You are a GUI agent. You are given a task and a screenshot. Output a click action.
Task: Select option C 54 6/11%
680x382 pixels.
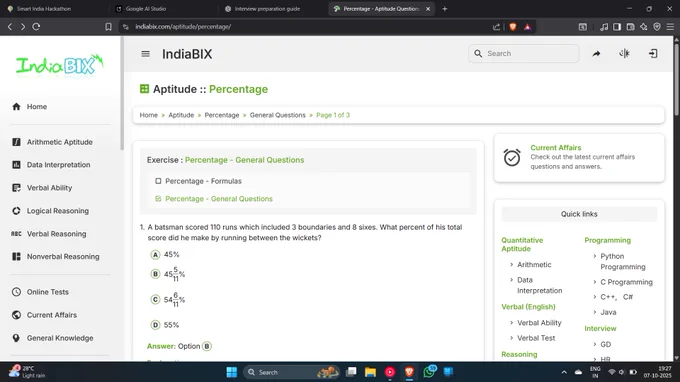(155, 300)
